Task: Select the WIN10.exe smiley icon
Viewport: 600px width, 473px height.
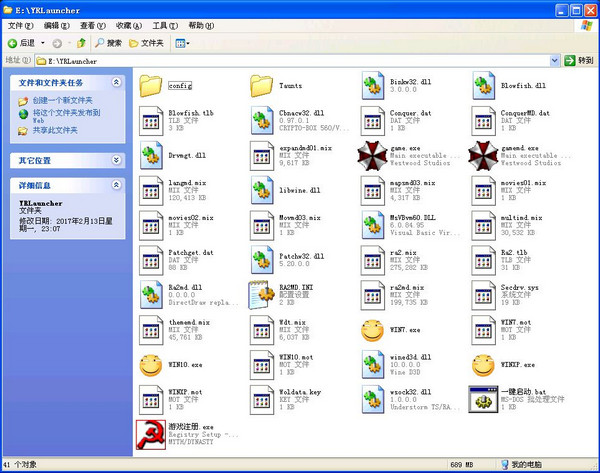Action: coord(150,365)
